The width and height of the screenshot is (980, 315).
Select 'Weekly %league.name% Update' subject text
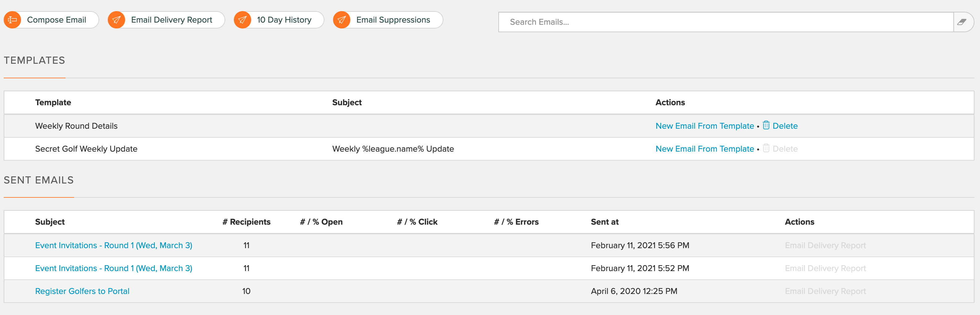(393, 149)
